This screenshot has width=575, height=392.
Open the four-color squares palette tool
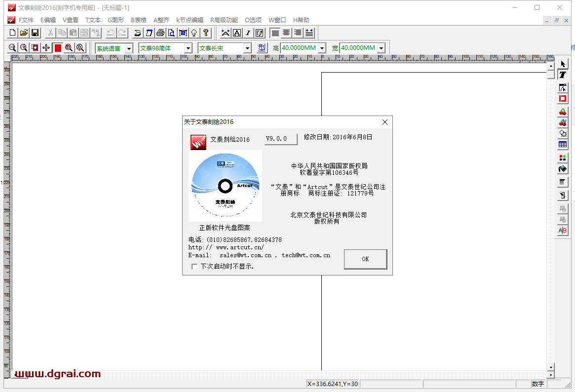point(563,157)
